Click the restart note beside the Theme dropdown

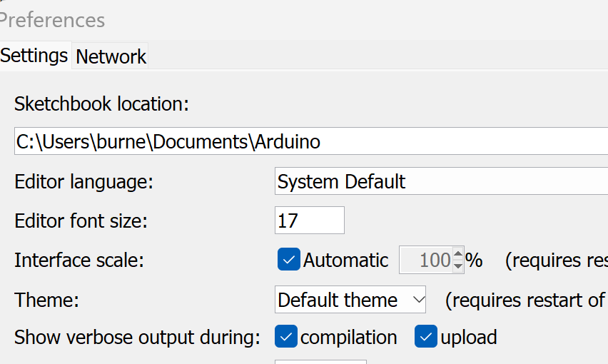(x=525, y=300)
